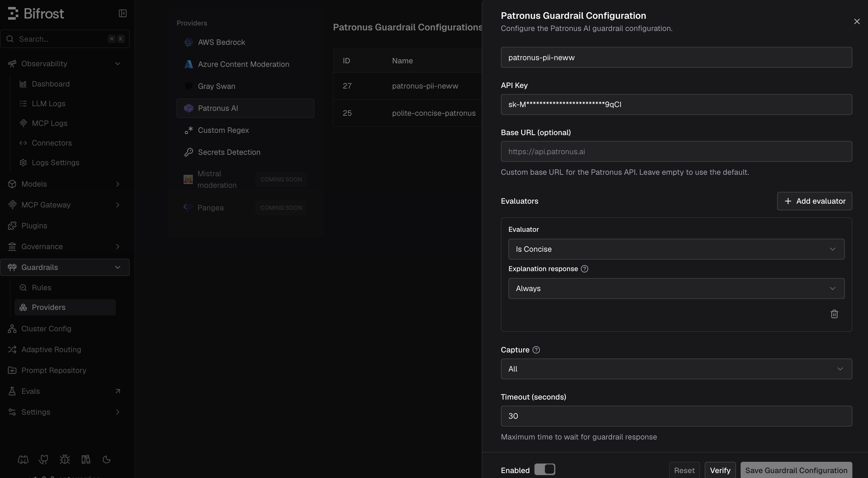Screen dimensions: 868x478
Task: Toggle the Enabled switch
Action: (x=545, y=470)
